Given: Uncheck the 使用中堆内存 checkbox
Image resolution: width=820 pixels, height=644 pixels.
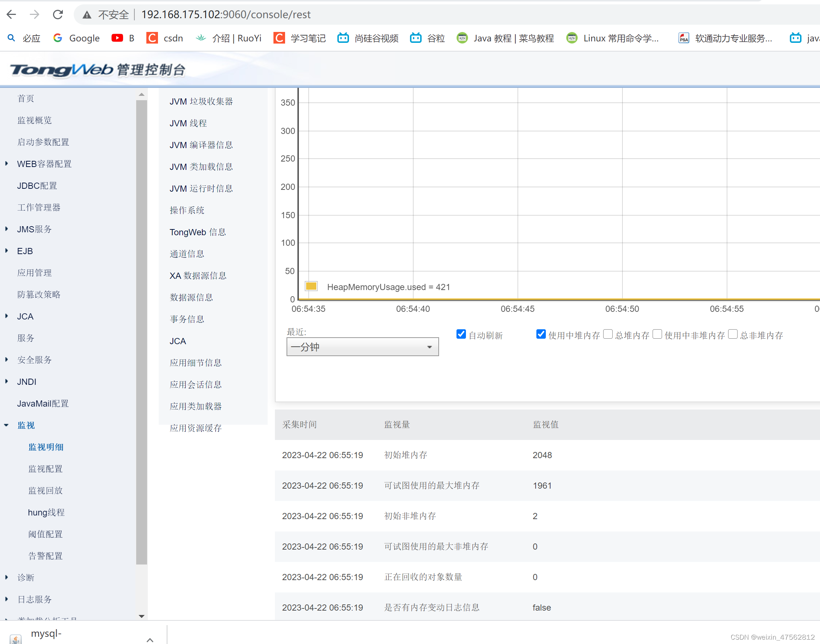Looking at the screenshot, I should click(541, 334).
